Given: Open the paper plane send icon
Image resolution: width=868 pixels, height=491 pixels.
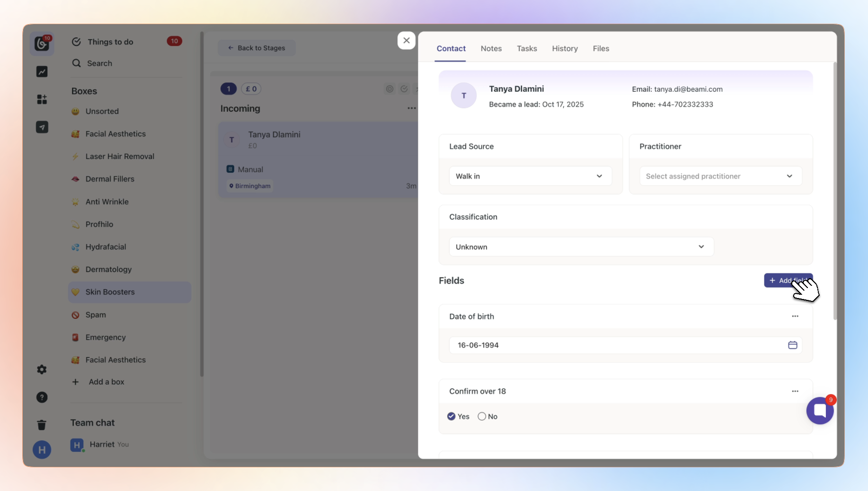Looking at the screenshot, I should pos(42,127).
